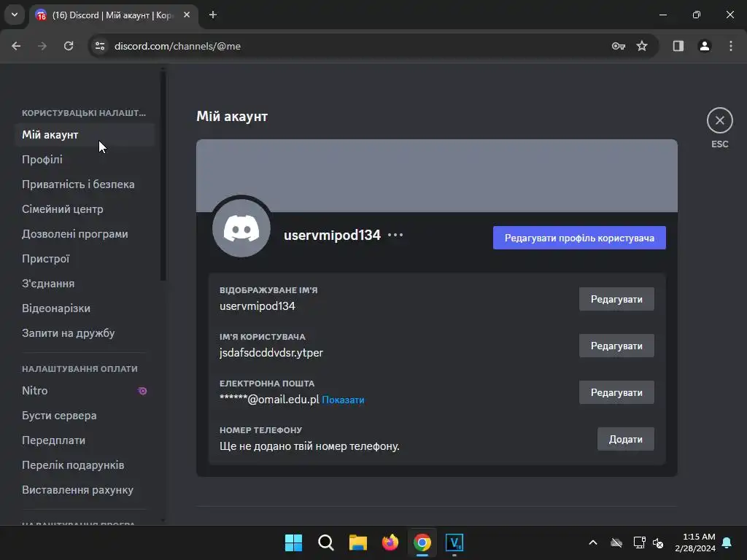Go forward using the browser forward arrow
The width and height of the screenshot is (747, 560).
click(x=42, y=46)
